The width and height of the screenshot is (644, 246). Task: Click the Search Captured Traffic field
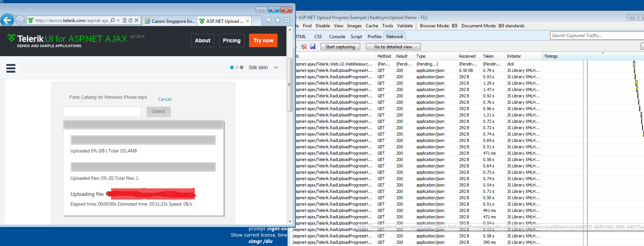[x=597, y=36]
